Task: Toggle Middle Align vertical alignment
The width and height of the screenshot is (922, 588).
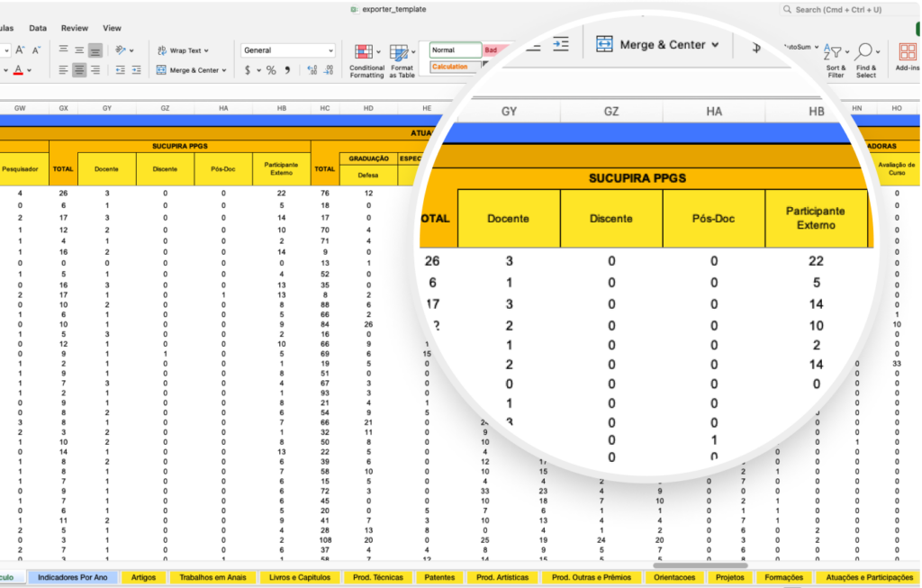Action: pos(79,50)
